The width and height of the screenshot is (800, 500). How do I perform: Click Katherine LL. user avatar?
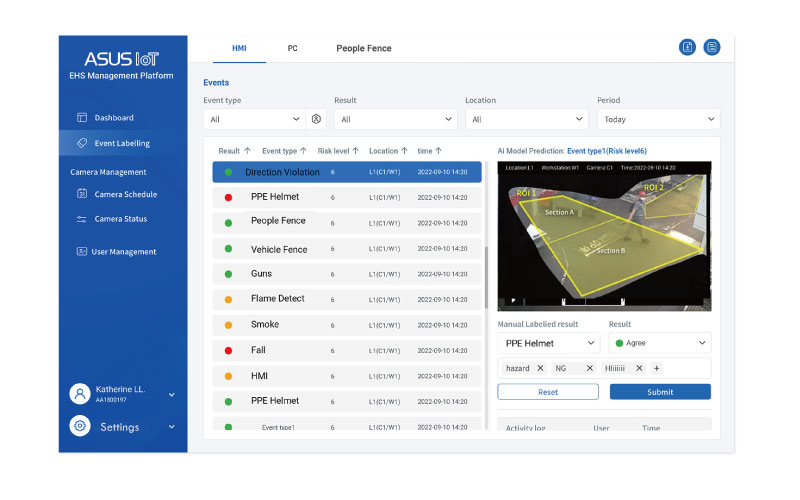(80, 394)
